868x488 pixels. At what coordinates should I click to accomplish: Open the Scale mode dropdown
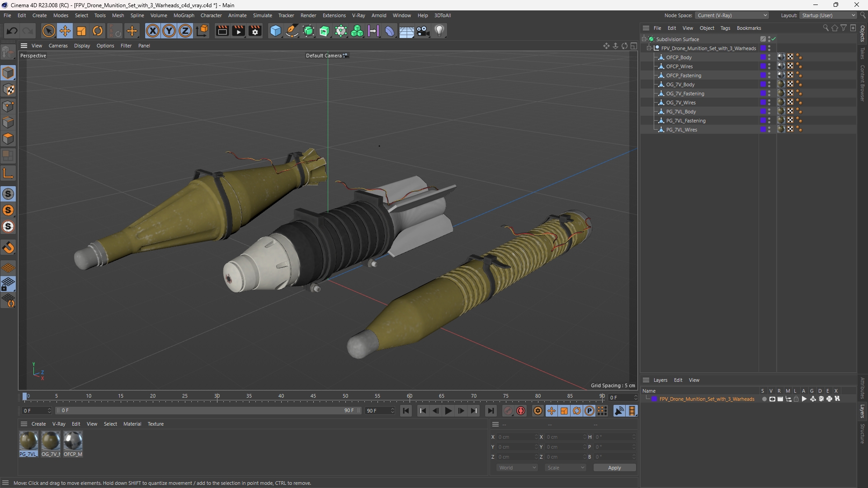tap(566, 468)
